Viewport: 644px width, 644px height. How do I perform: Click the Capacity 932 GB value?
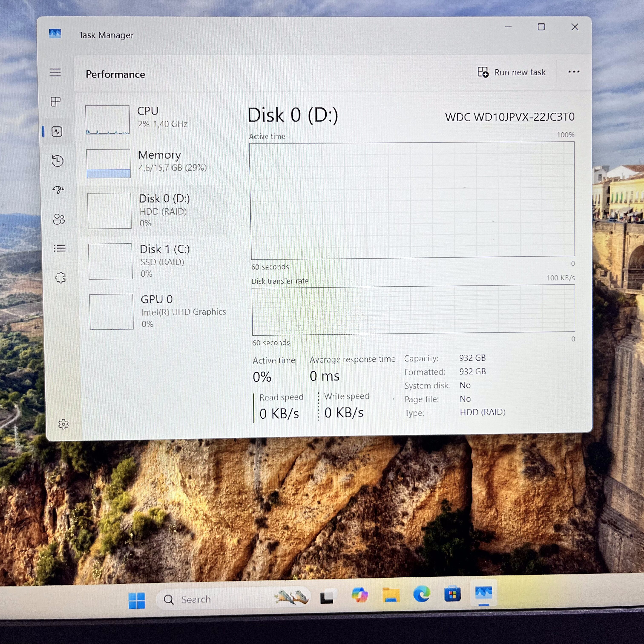472,358
